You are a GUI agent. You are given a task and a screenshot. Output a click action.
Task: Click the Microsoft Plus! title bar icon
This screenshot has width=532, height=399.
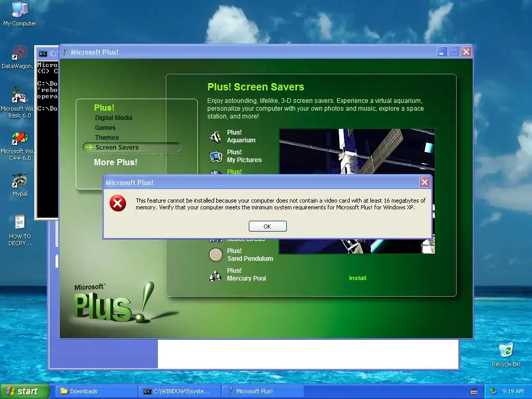(65, 51)
